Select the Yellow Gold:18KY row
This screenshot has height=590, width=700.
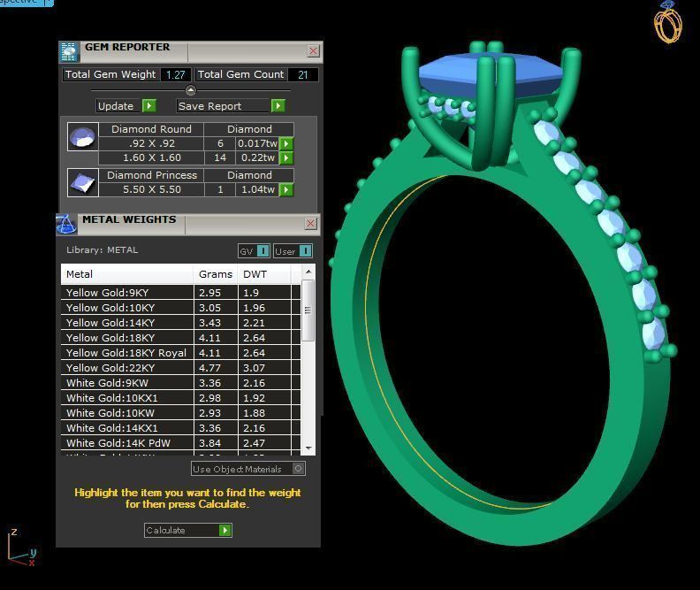pyautogui.click(x=180, y=338)
